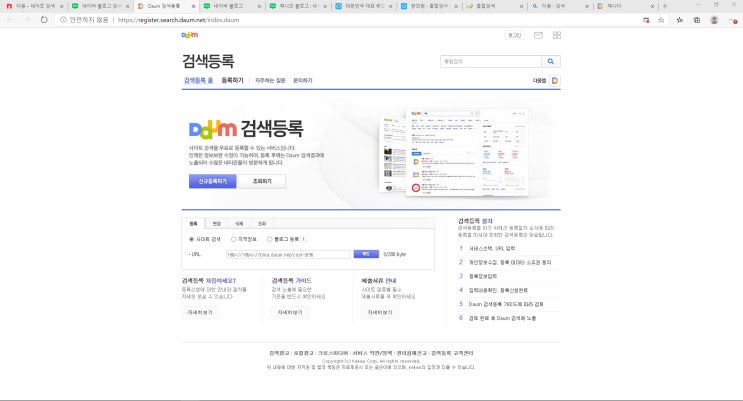The height and width of the screenshot is (401, 743).
Task: Click the site info icon in address bar
Action: tap(63, 20)
